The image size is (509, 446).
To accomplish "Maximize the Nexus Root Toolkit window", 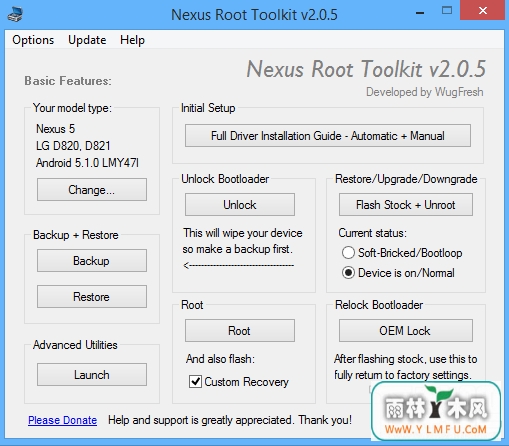I will click(x=447, y=11).
